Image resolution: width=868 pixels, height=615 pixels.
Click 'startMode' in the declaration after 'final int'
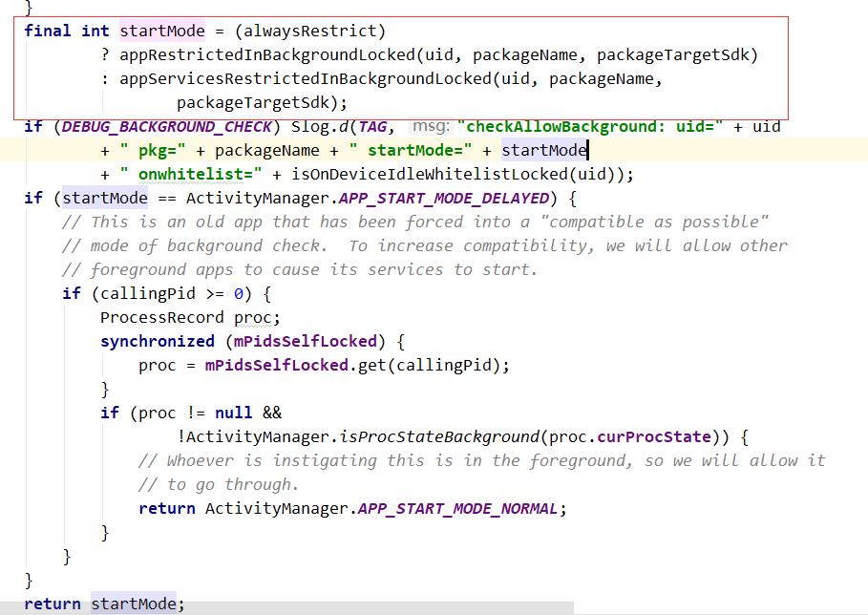click(x=162, y=31)
